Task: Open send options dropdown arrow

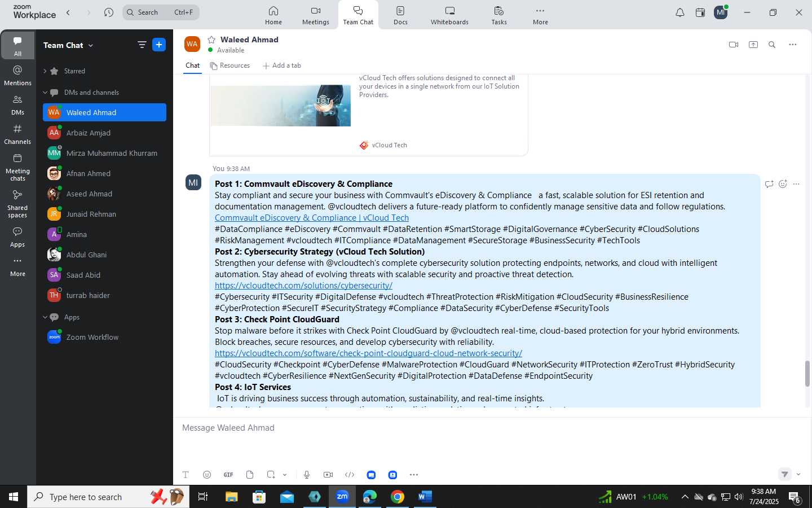Action: (x=798, y=474)
